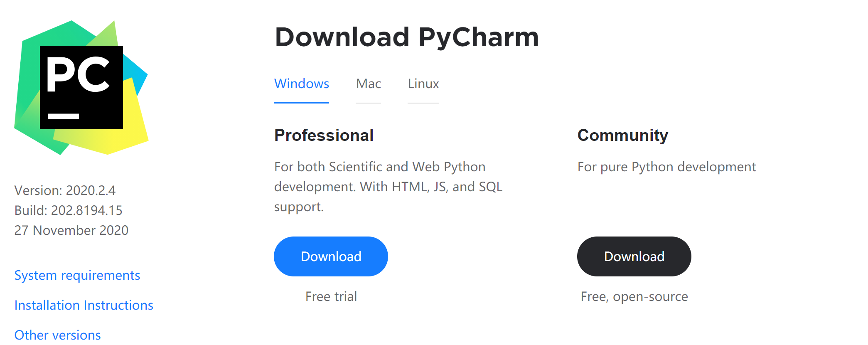Click the For pure Python development text

667,167
